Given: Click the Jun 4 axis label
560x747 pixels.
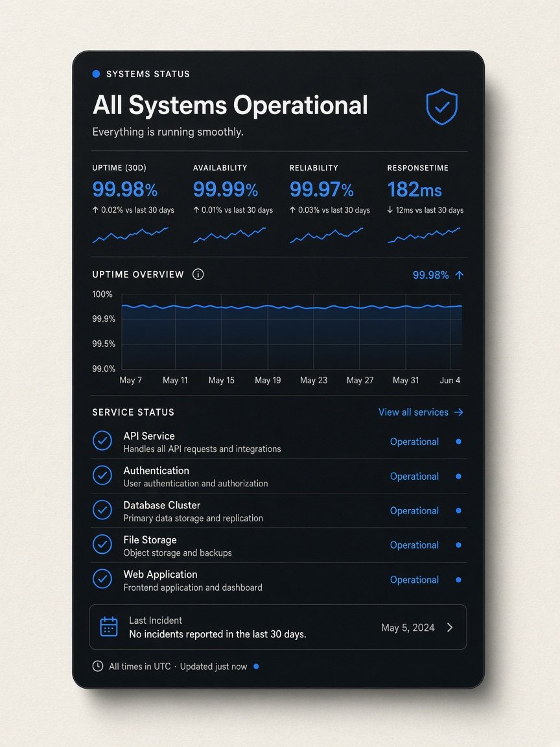Looking at the screenshot, I should click(x=450, y=380).
